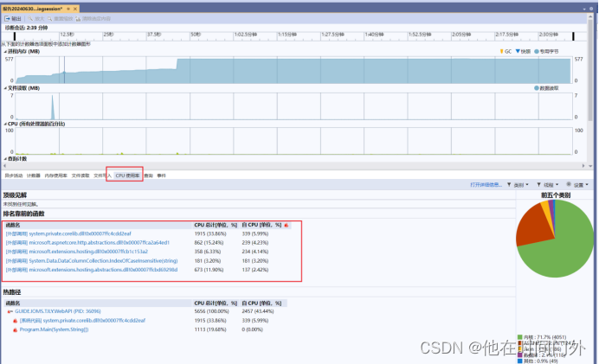This screenshot has width=599, height=364.
Task: Click the flame icon in the 自 CPU header
Action: point(287,225)
